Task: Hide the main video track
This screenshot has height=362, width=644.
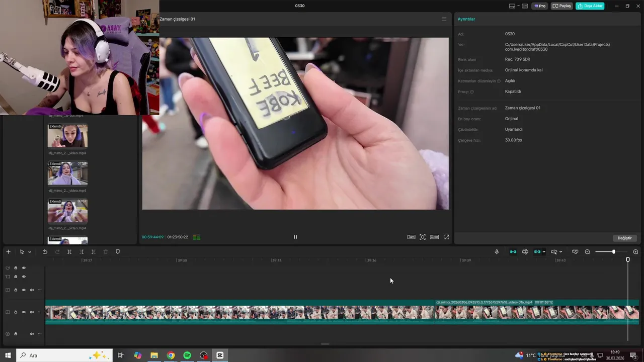Action: (x=24, y=312)
